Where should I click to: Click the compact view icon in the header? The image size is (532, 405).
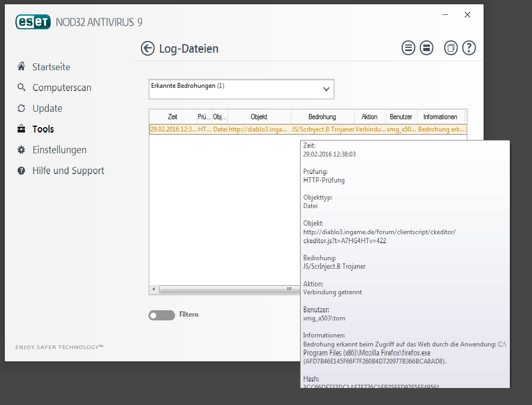coord(427,48)
